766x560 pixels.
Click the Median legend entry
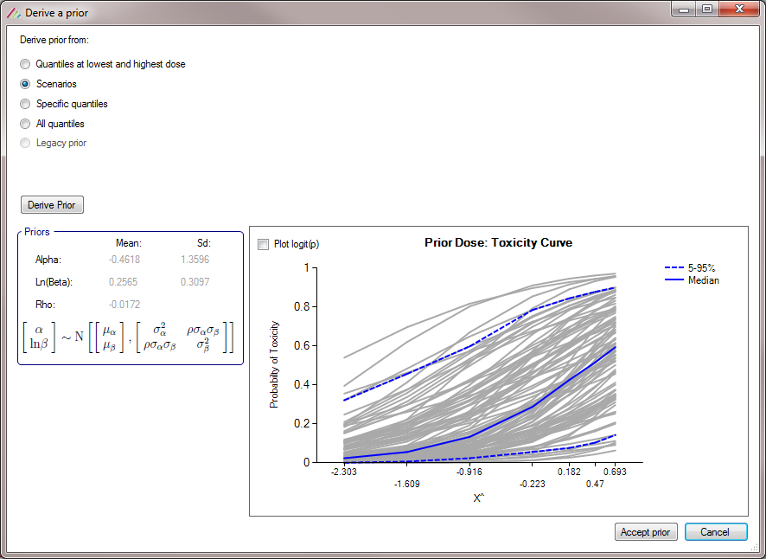690,281
